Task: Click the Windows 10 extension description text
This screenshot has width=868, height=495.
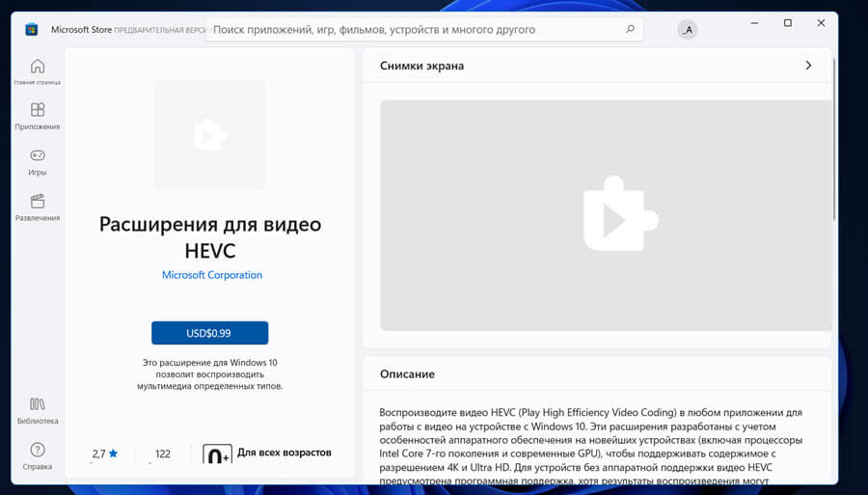Action: pyautogui.click(x=210, y=373)
